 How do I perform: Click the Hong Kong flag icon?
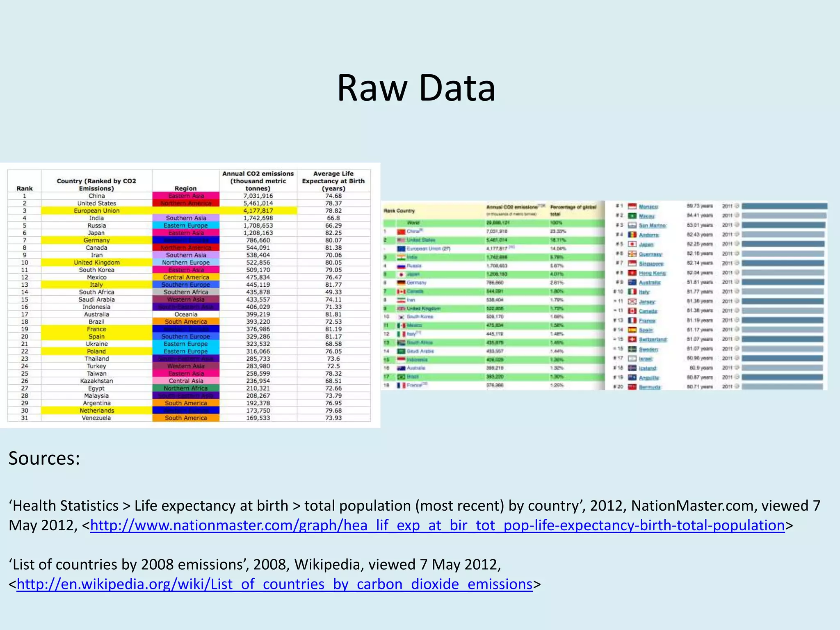click(x=632, y=273)
